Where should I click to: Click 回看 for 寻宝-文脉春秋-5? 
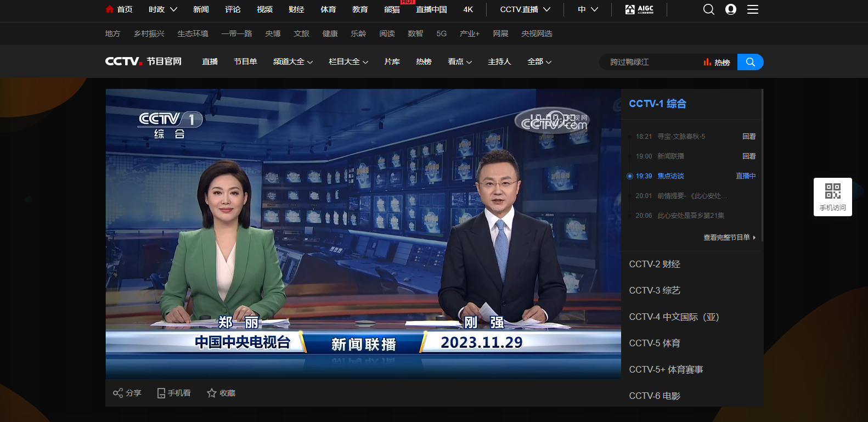coord(749,137)
